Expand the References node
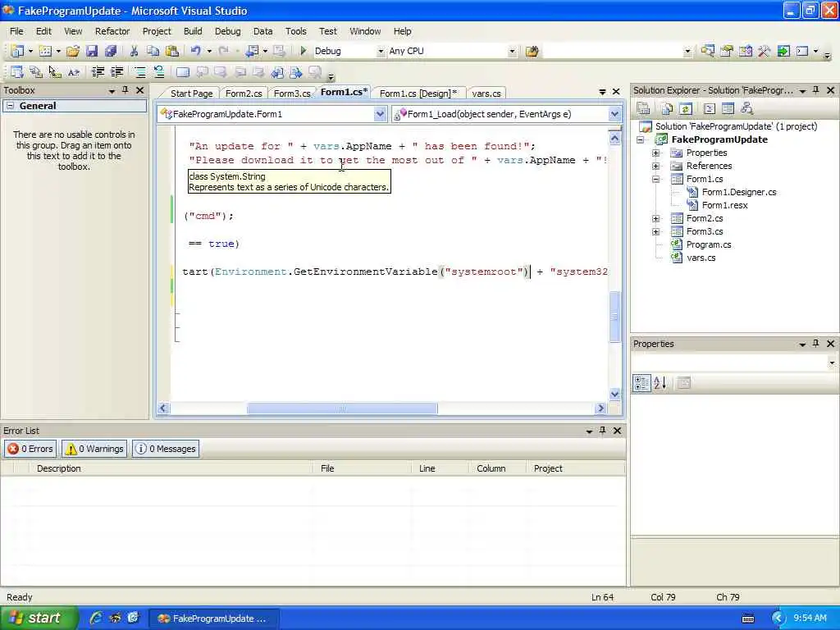Screen dimensions: 840x630 (x=655, y=166)
